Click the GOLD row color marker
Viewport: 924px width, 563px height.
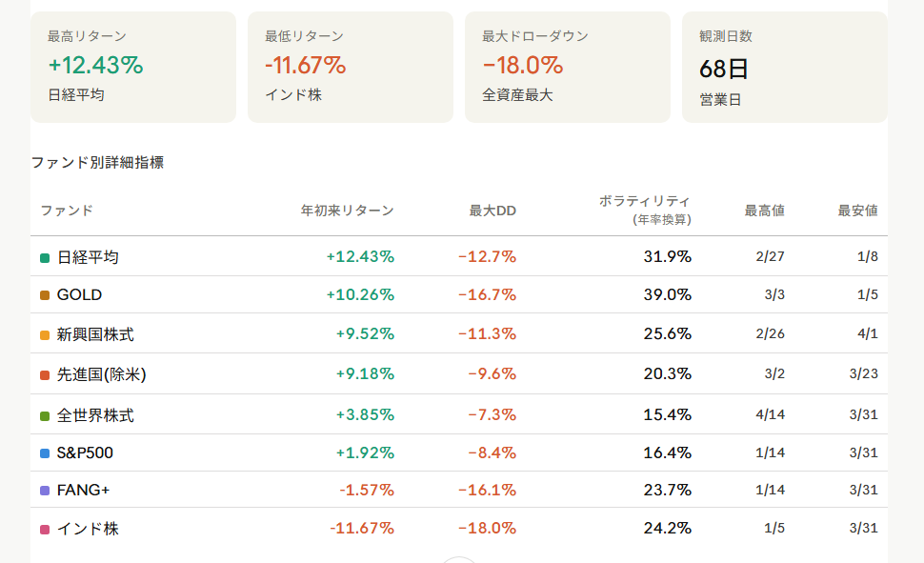[45, 295]
